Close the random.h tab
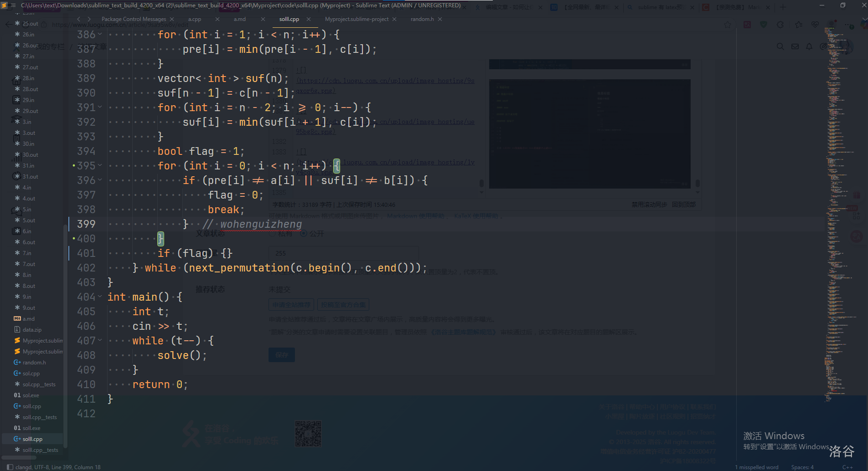This screenshot has width=868, height=471. 440,19
